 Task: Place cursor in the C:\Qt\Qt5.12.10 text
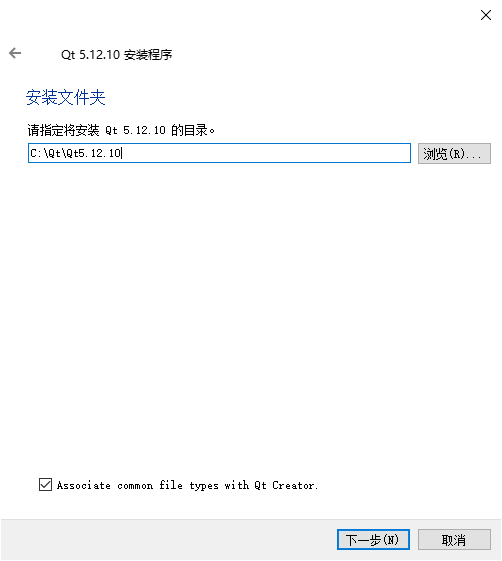pos(75,153)
